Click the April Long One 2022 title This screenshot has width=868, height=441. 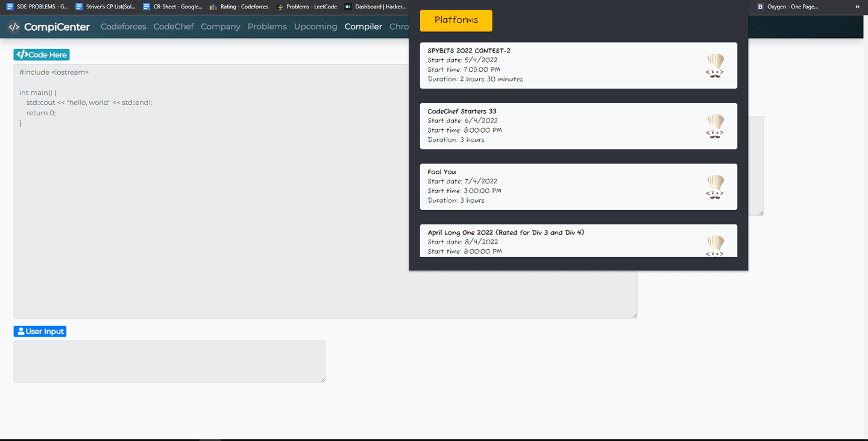[x=506, y=232]
